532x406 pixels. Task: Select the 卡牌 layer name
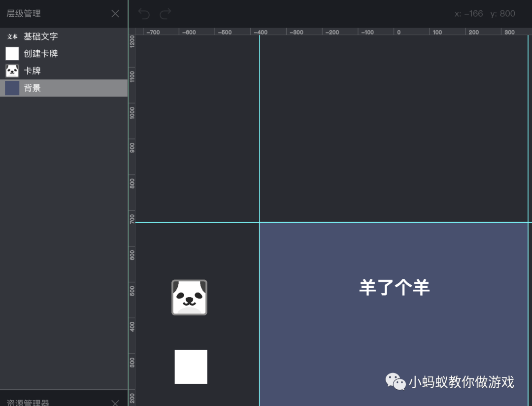tap(32, 70)
